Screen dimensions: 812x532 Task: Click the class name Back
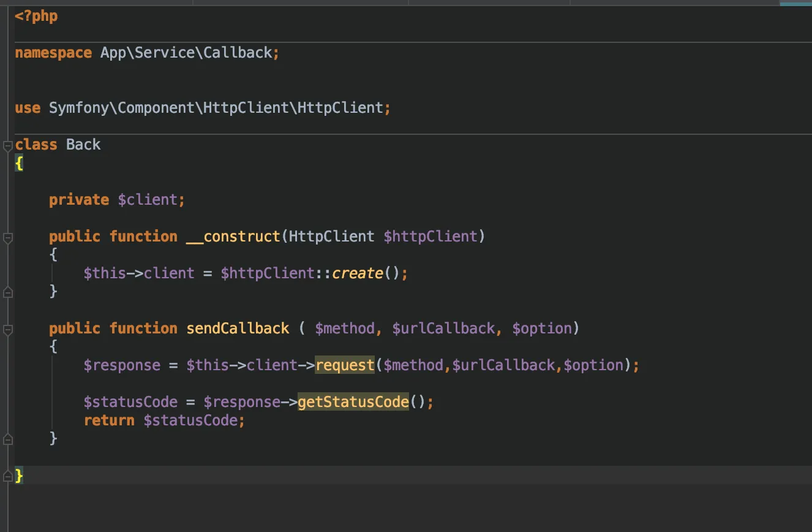click(83, 145)
